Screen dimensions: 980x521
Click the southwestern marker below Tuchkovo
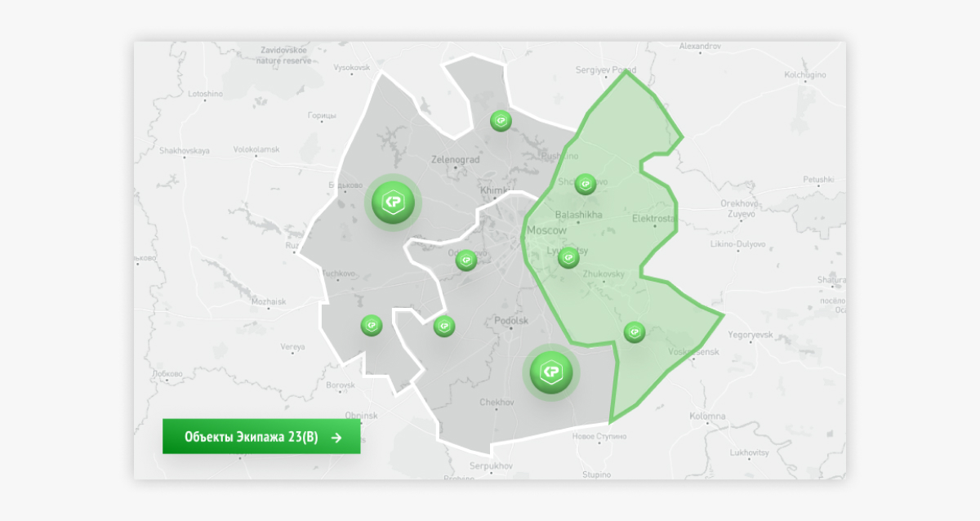tap(372, 325)
